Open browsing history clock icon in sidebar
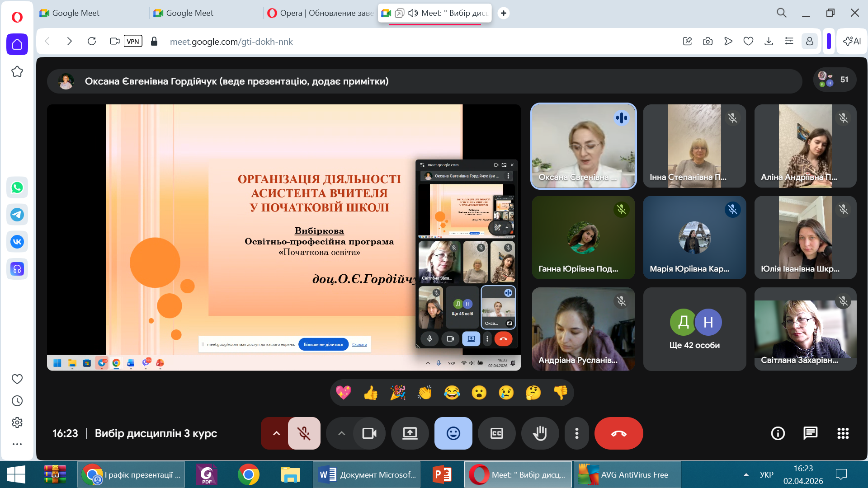Screen dimensions: 868x488 [x=17, y=401]
